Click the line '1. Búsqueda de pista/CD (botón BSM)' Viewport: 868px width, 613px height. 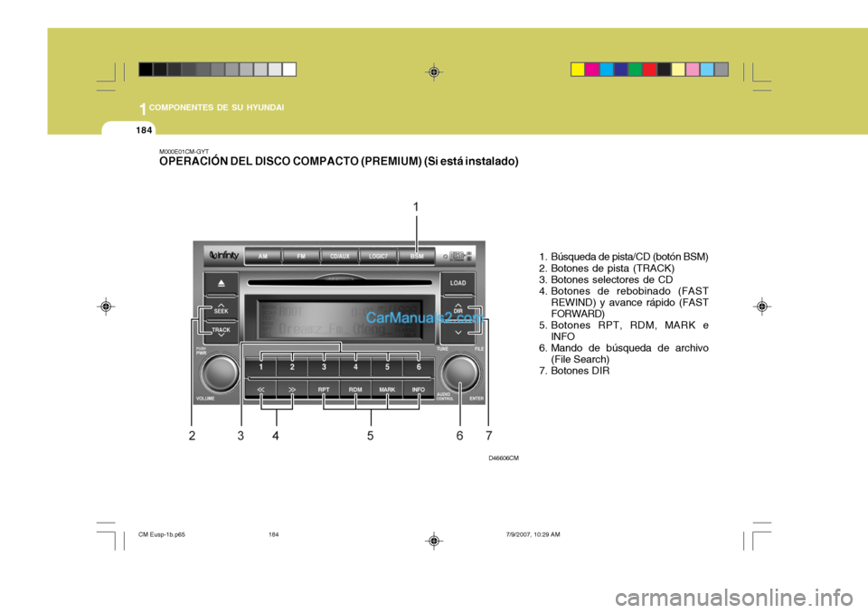[x=624, y=257]
